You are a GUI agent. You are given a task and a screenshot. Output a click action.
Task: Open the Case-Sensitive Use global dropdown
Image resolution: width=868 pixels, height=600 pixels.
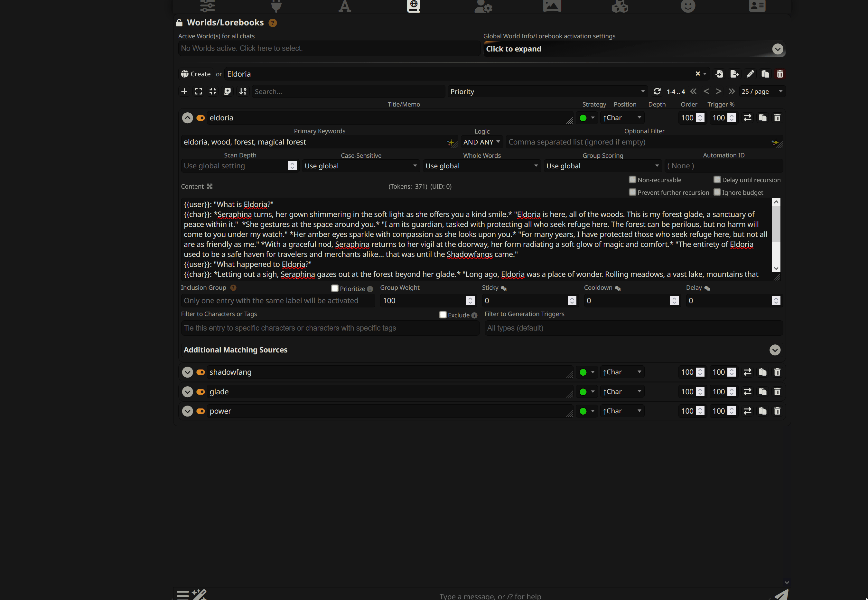361,166
